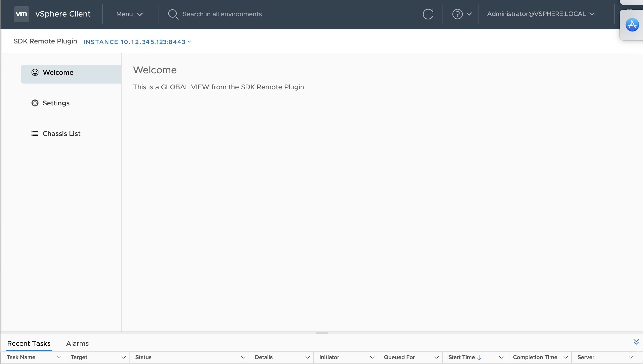Open Details column filter chevron
The height and width of the screenshot is (364, 643).
coord(308,357)
